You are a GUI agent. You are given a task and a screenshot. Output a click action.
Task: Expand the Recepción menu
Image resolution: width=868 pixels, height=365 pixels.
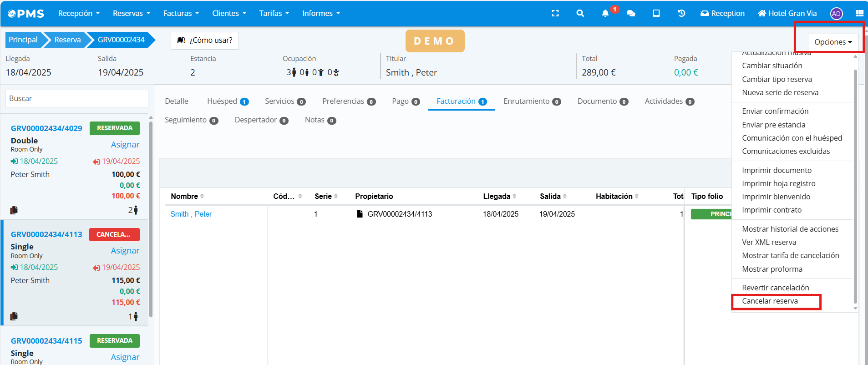coord(78,13)
